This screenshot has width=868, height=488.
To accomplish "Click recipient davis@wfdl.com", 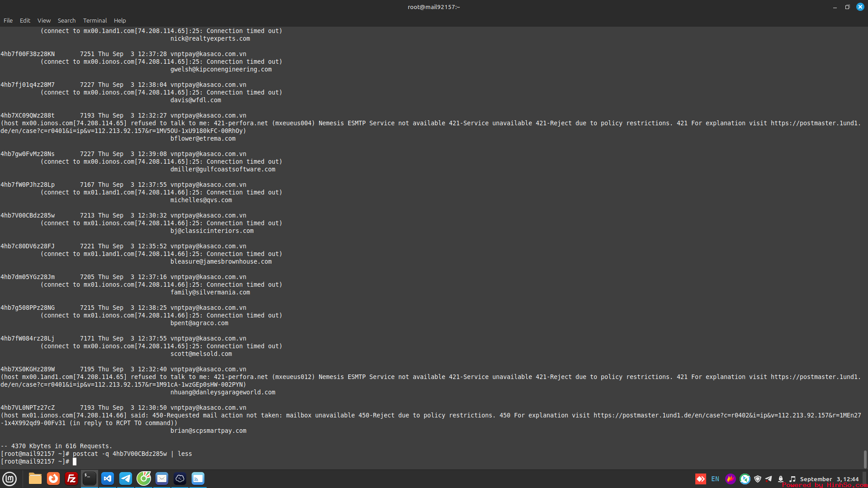I will (196, 100).
